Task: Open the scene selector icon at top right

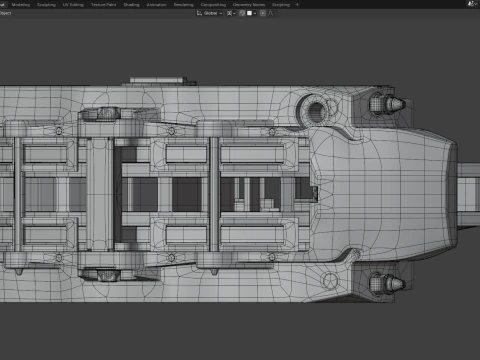Action: tap(472, 4)
